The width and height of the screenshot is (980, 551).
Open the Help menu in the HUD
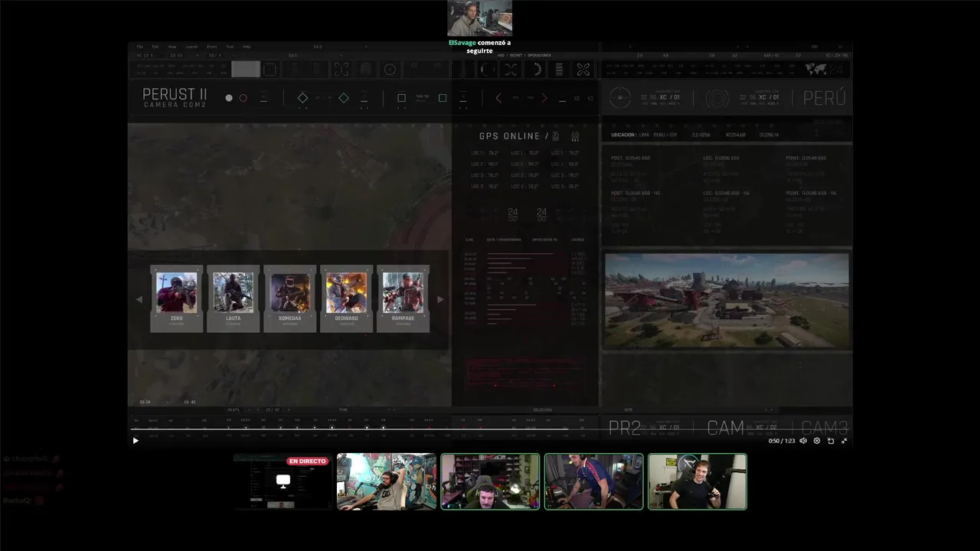click(247, 47)
